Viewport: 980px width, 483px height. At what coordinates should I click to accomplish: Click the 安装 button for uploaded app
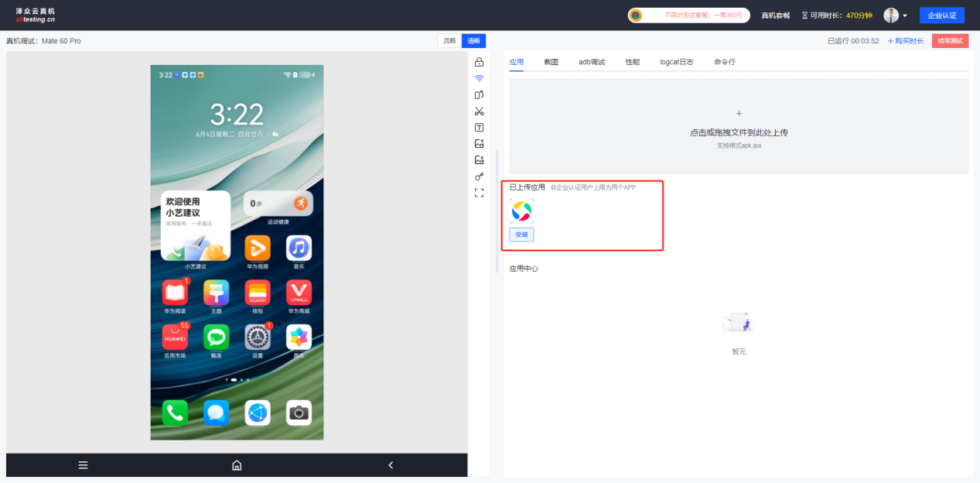coord(521,235)
